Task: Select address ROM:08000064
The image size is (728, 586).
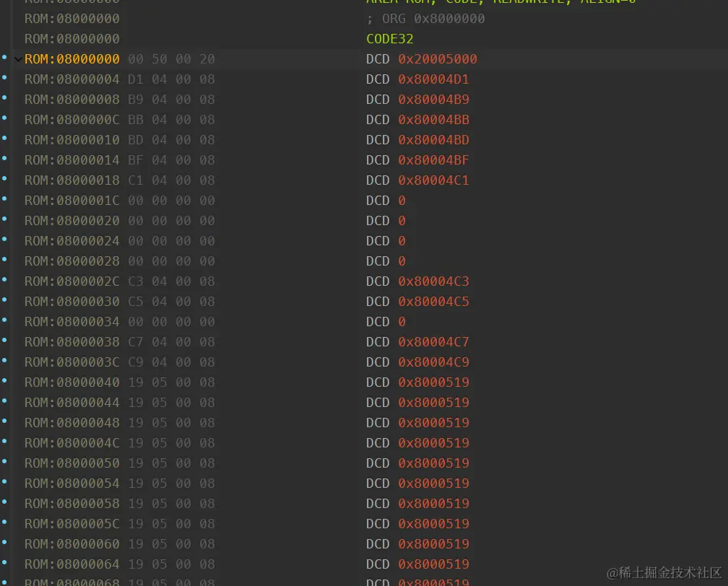Action: click(72, 564)
